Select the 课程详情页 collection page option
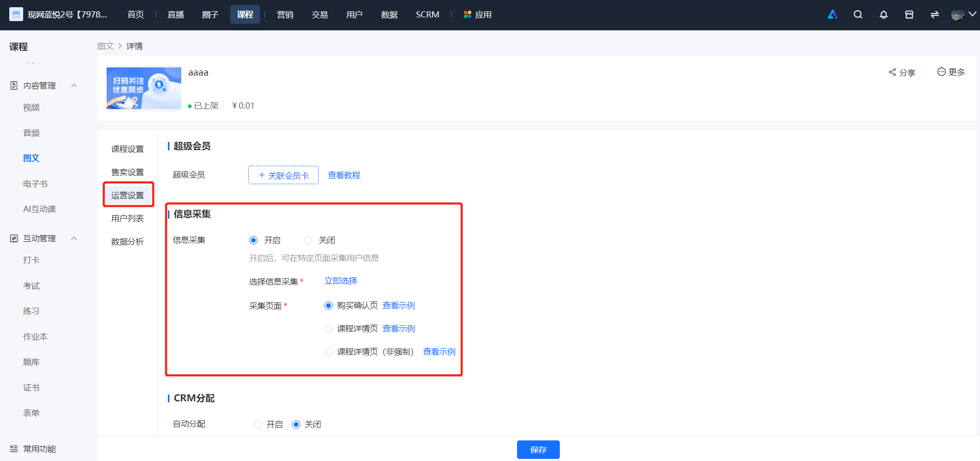This screenshot has height=461, width=980. (x=329, y=329)
